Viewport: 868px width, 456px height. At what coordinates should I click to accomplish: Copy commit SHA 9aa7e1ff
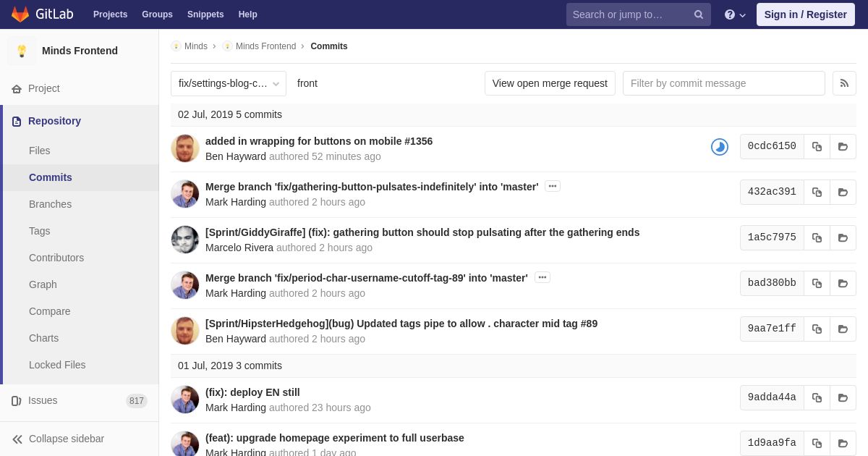[x=817, y=329]
